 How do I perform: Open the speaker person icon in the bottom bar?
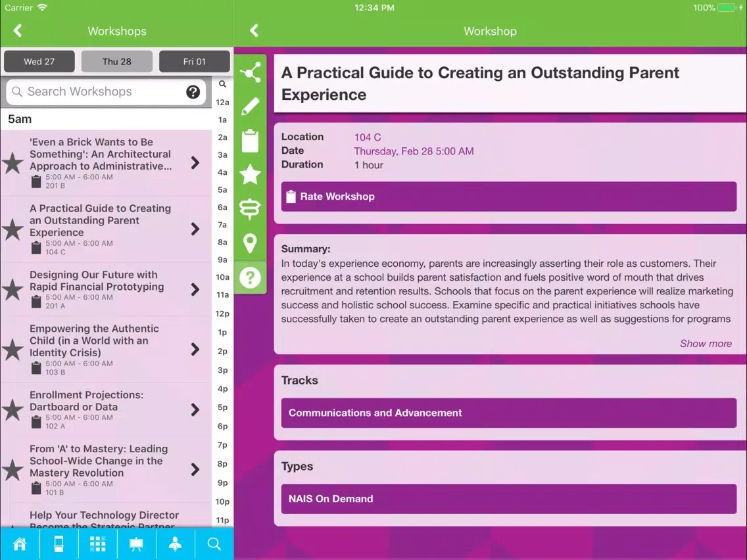176,544
